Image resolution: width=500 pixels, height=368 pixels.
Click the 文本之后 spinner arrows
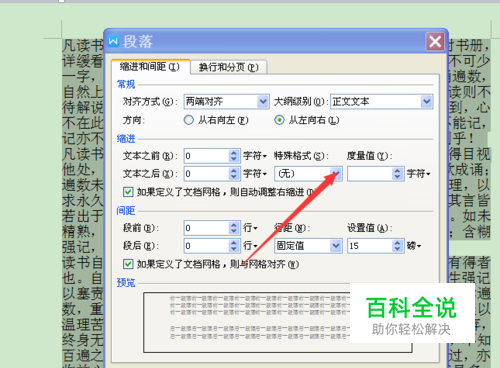tap(234, 174)
